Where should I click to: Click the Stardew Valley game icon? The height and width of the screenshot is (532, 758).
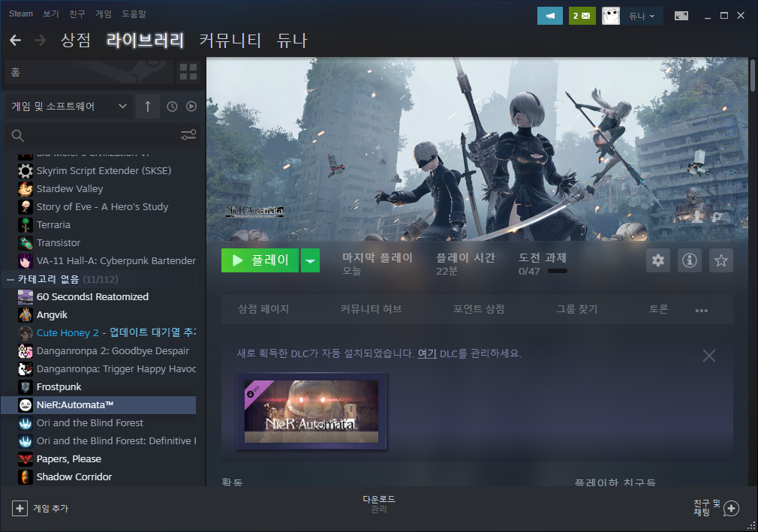click(x=25, y=188)
